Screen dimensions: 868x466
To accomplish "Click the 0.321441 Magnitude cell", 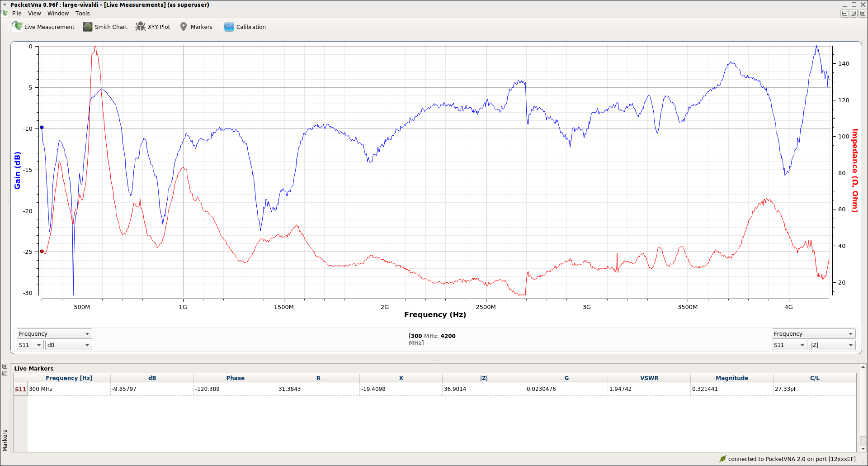I will coord(732,389).
